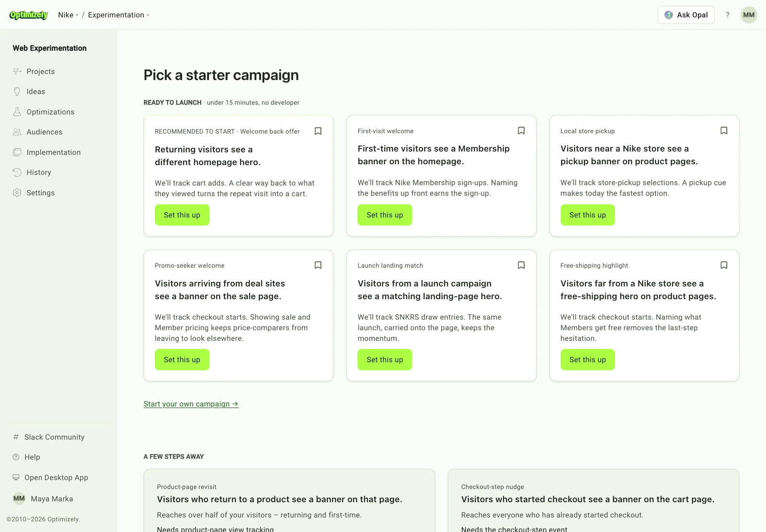Set up the First-visit welcome campaign
Viewport: 766px width, 532px height.
click(385, 215)
